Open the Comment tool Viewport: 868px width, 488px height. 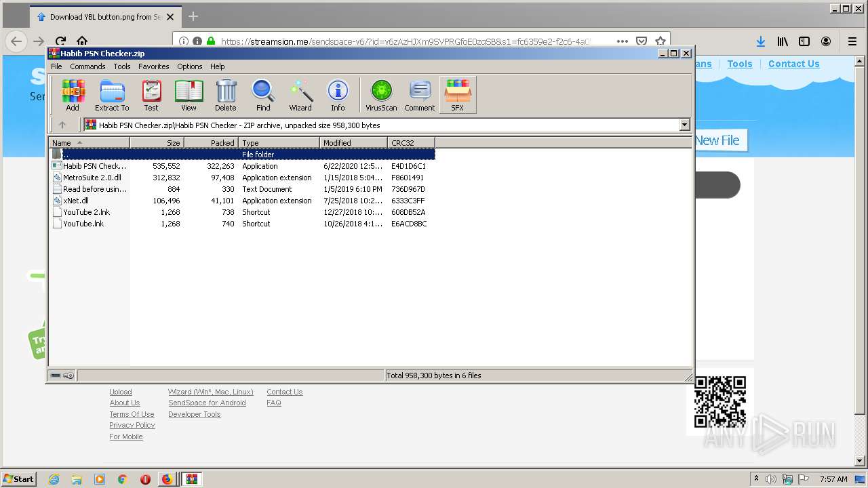[x=420, y=95]
